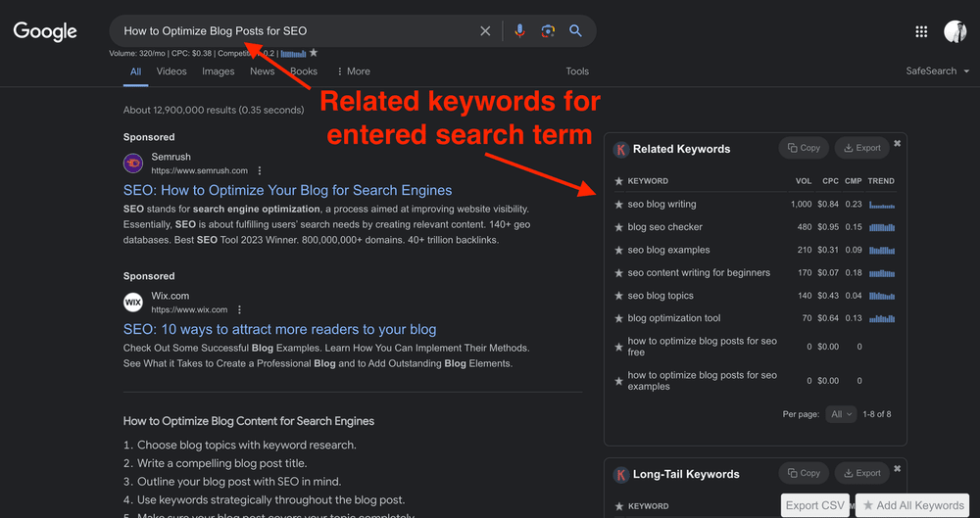Star the keyword seo blog examples

[x=618, y=250]
